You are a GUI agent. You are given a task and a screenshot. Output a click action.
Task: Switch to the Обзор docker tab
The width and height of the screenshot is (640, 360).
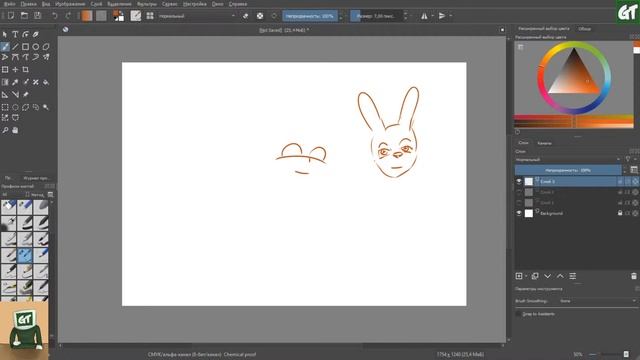(x=584, y=29)
